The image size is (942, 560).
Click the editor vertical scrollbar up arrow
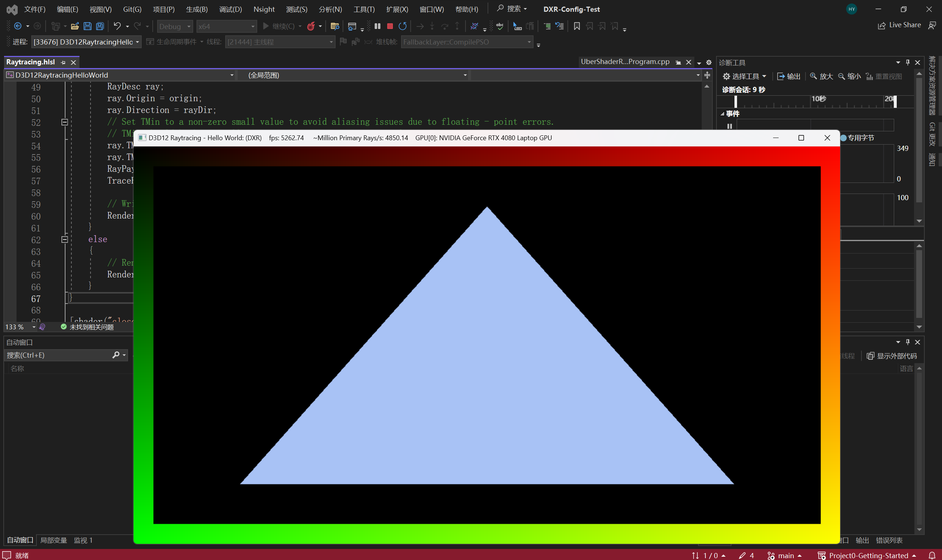707,86
